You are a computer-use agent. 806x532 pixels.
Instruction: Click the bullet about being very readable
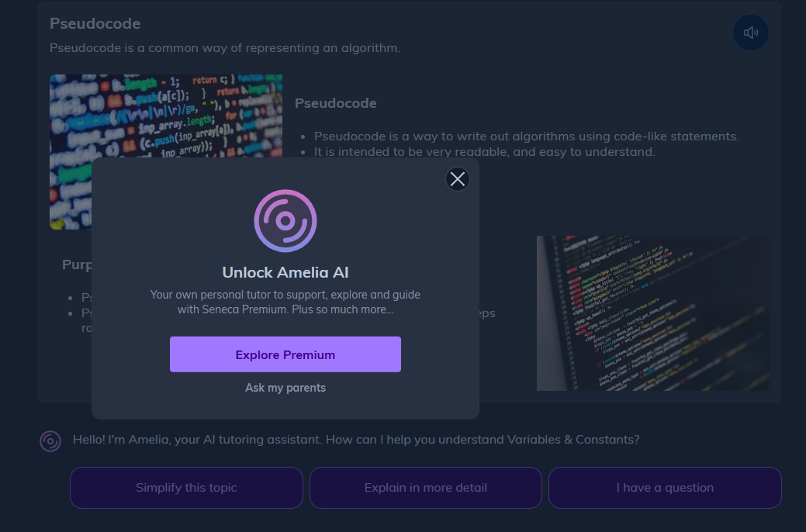point(484,152)
